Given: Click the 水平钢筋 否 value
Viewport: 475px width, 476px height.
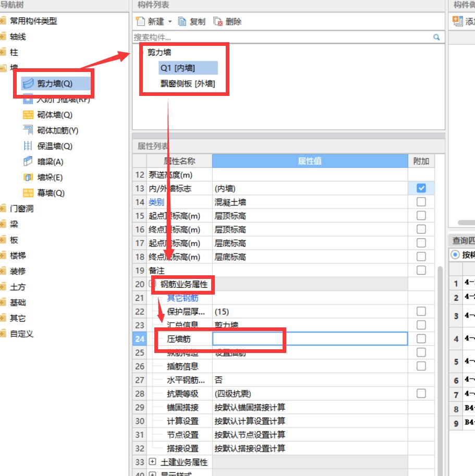Looking at the screenshot, I should [x=218, y=380].
